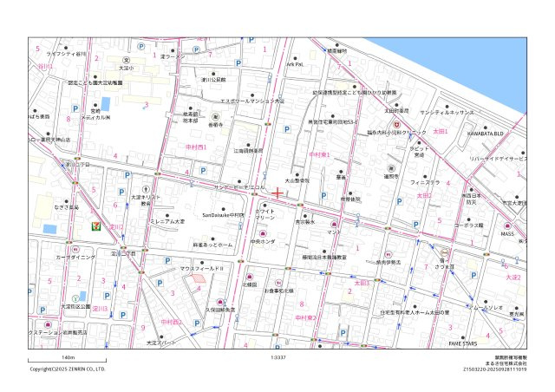Click the SanDaisuke中村町 label
555x392 pixels.
click(222, 215)
